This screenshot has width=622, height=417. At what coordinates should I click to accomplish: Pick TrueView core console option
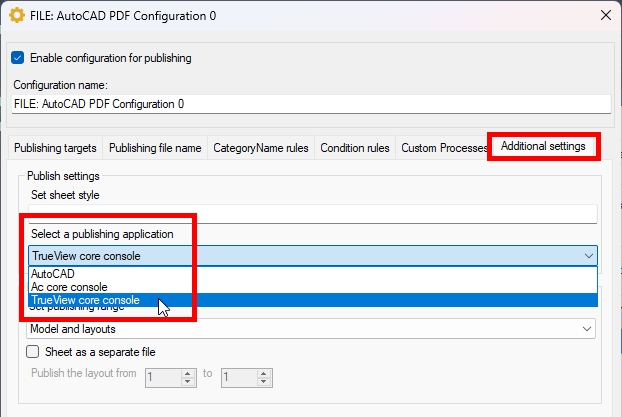(85, 300)
